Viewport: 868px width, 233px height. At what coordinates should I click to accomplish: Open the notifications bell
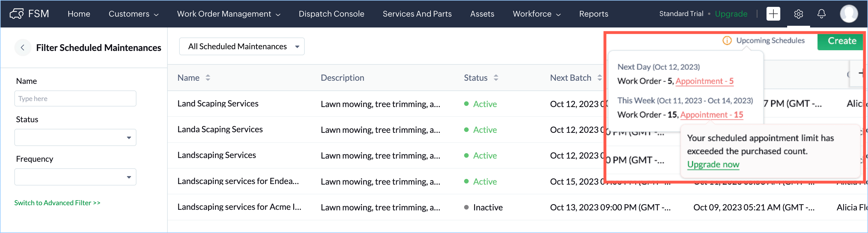tap(822, 14)
